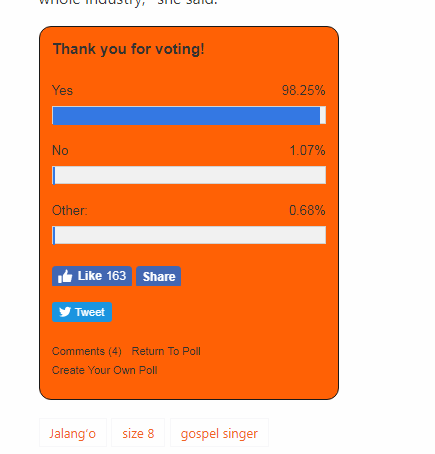
Task: Open the gospel singer tag
Action: coord(219,433)
